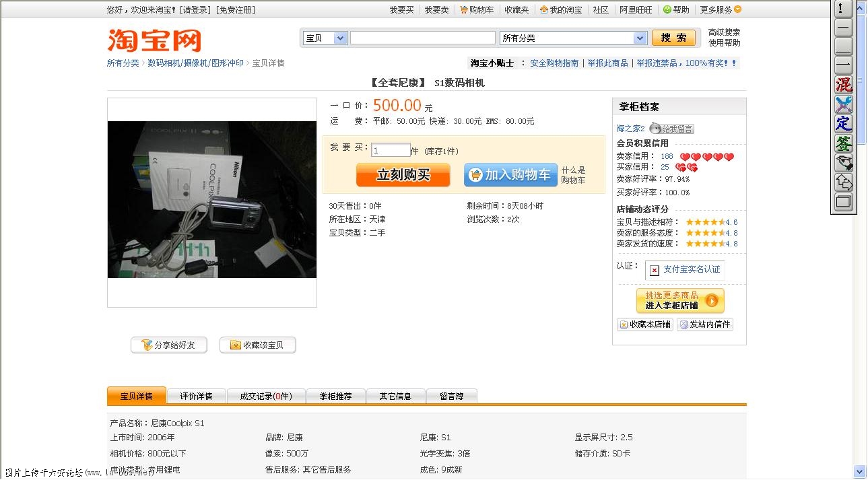Viewport: 868px width, 480px height.
Task: Click the quantity input field showing 1
Action: [x=391, y=149]
